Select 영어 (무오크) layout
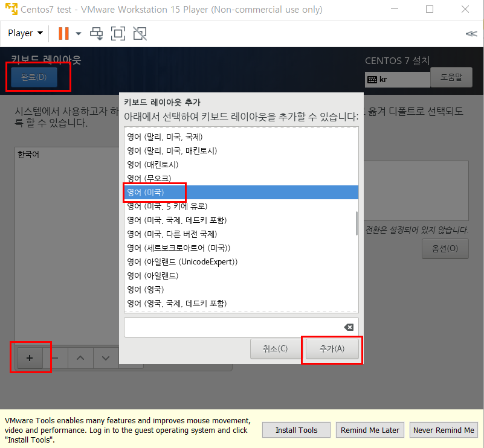 click(241, 178)
